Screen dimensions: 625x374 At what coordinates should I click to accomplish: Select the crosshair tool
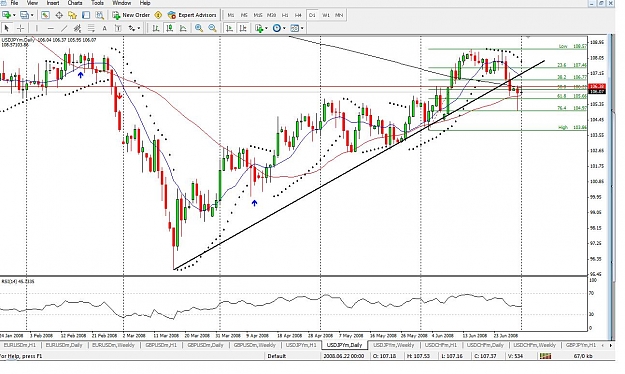click(x=20, y=28)
